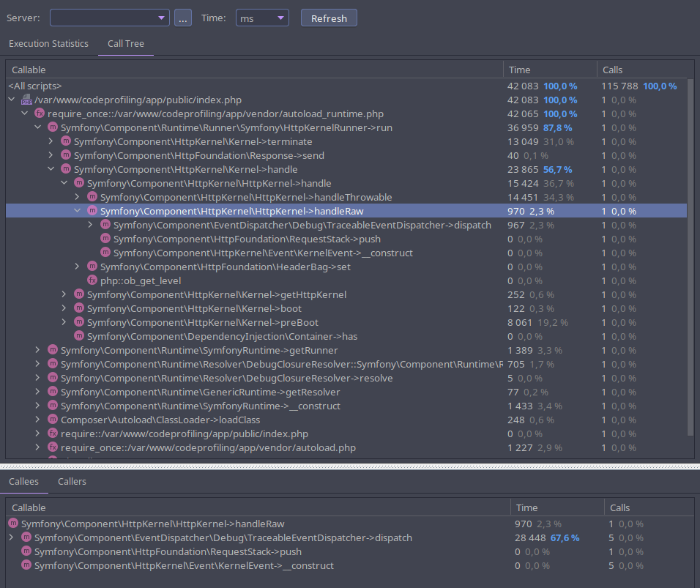Click the method icon of RequestStack->push in Call Tree
700x588 pixels.
[x=105, y=239]
